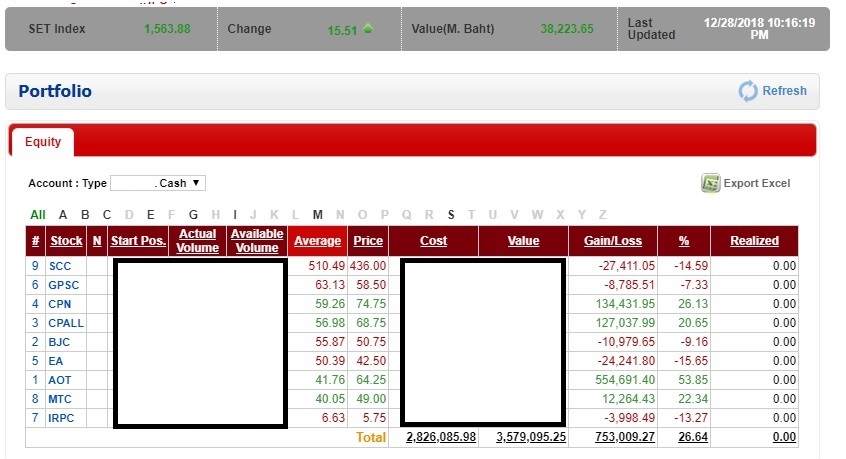Image resolution: width=846 pixels, height=459 pixels.
Task: Open the GPSC stock link
Action: (x=64, y=285)
